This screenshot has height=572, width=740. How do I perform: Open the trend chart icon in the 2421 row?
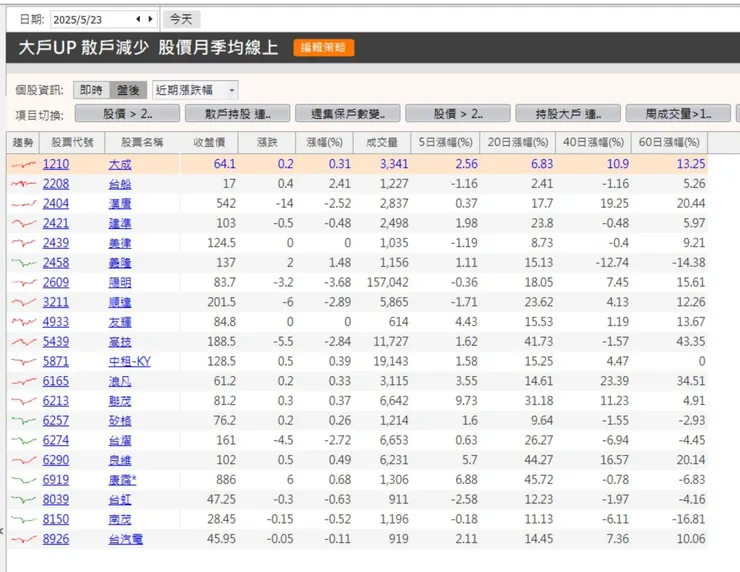(24, 223)
